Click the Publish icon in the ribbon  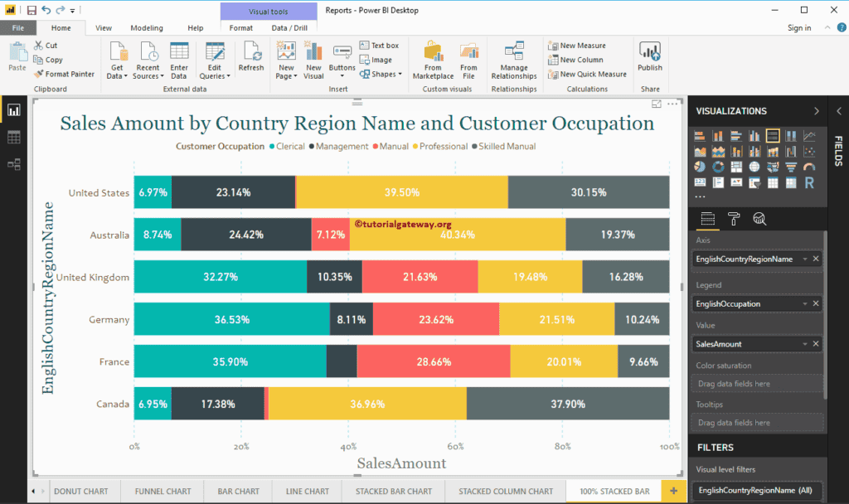[x=650, y=56]
